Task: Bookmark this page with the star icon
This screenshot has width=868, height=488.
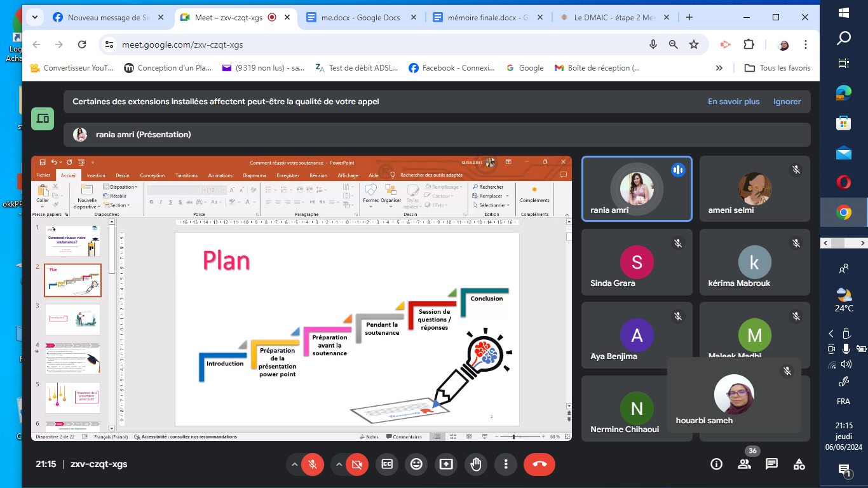Action: [x=694, y=44]
